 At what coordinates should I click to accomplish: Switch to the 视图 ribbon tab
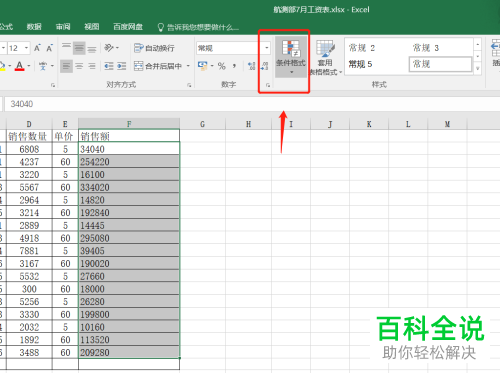pyautogui.click(x=91, y=27)
